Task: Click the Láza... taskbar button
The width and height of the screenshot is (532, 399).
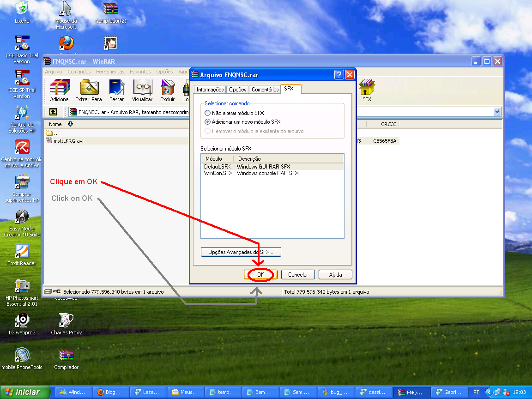Action: [x=148, y=392]
